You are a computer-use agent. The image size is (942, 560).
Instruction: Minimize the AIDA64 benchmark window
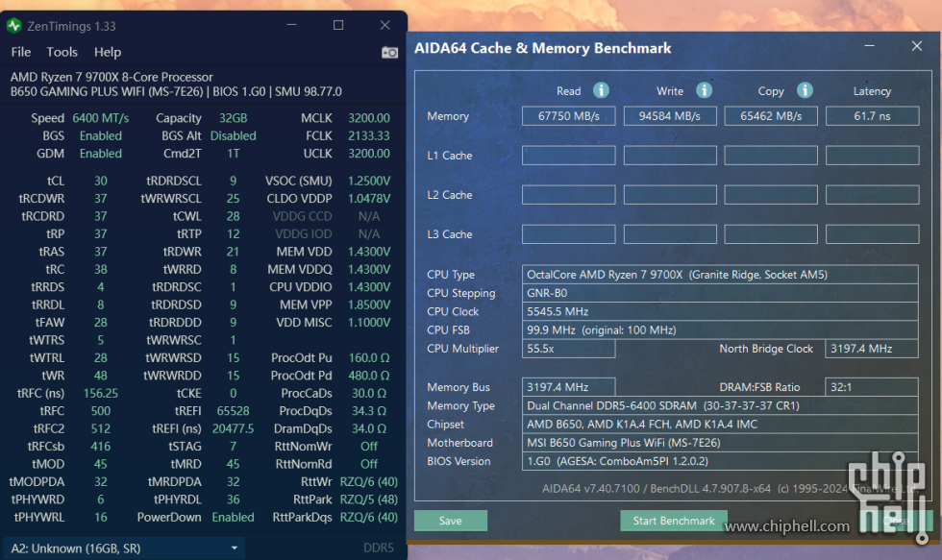coord(869,46)
